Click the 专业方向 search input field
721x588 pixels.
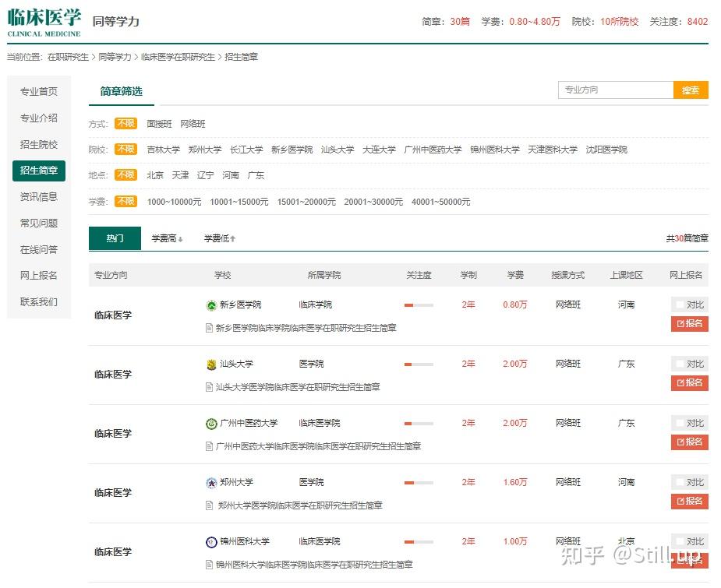[x=616, y=90]
